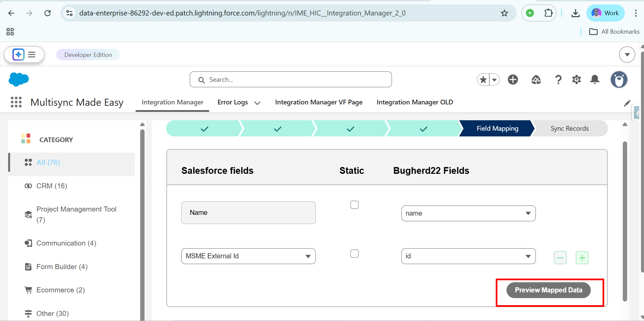The width and height of the screenshot is (644, 321).
Task: Remove mapping row with minus button
Action: [x=560, y=258]
